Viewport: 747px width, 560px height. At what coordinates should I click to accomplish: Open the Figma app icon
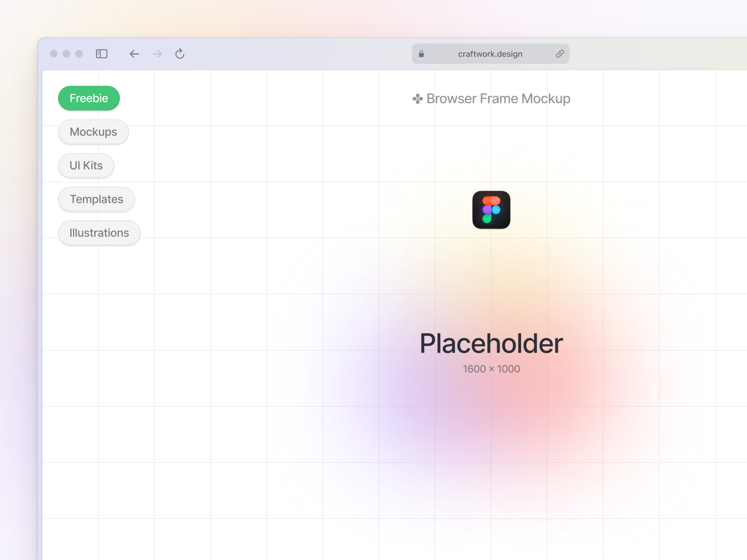(491, 210)
